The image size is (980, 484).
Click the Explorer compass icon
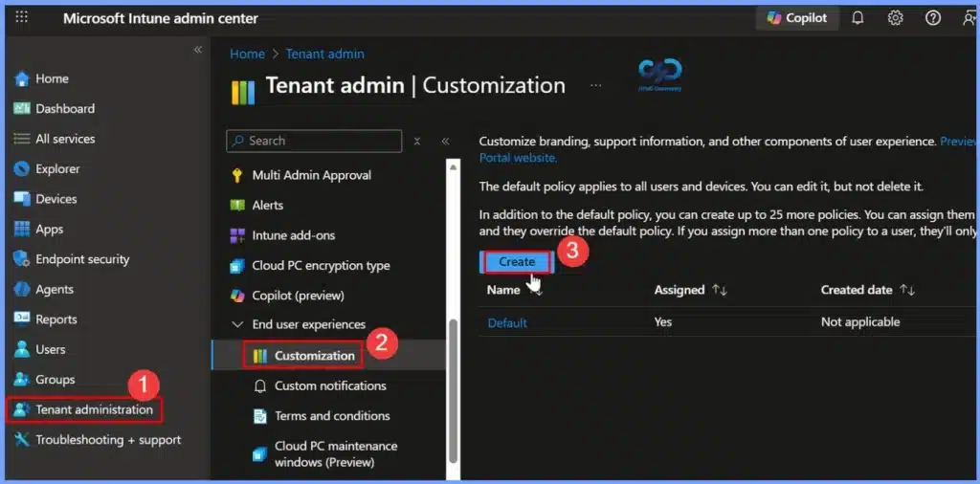click(22, 168)
